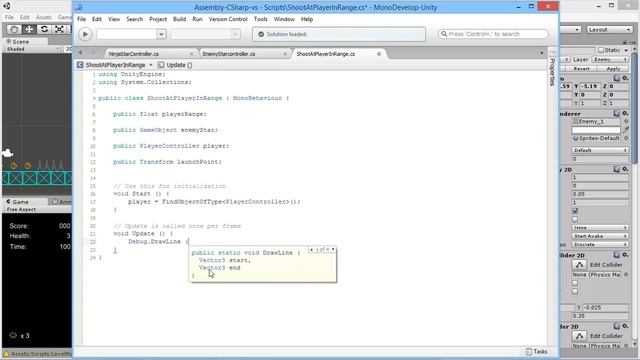The width and height of the screenshot is (640, 360).
Task: Select the Hand tool in Unity toolbar
Action: [x=14, y=29]
